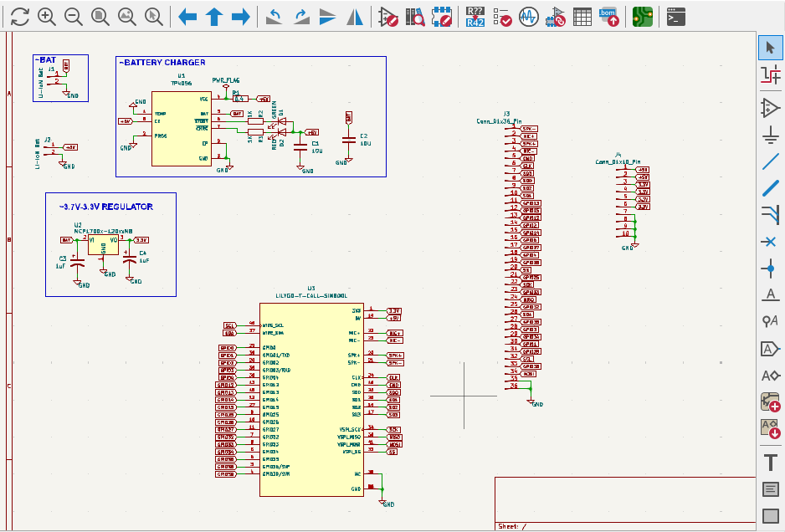Pick the no-connect flag tool
Viewport: 785px width, 532px height.
770,241
